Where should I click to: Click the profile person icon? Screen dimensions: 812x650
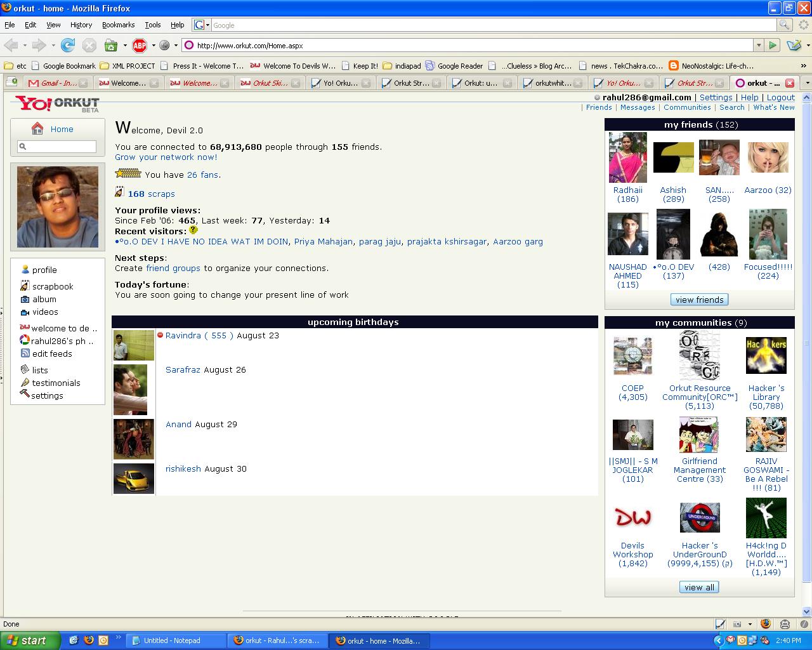tap(25, 270)
